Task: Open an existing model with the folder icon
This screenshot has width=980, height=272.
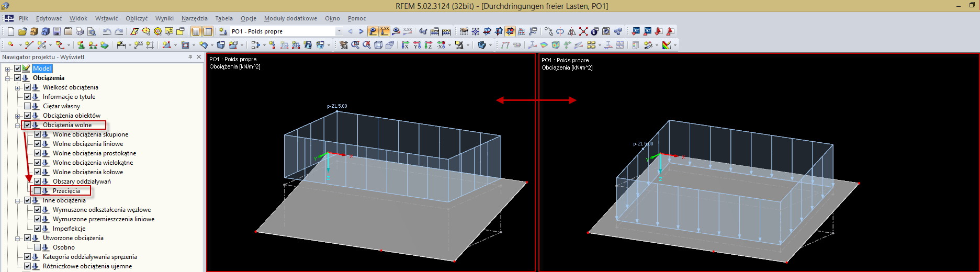Action: coord(22,31)
